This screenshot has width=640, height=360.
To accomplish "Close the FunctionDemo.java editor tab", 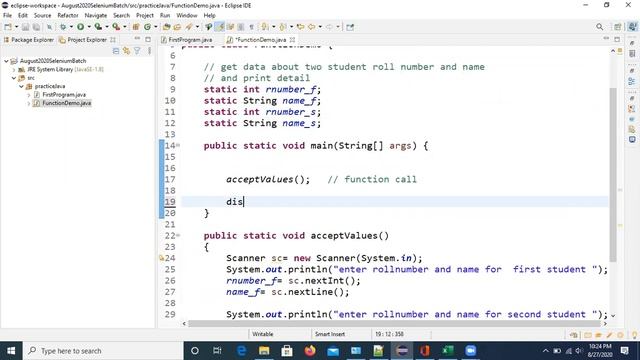I will [292, 40].
